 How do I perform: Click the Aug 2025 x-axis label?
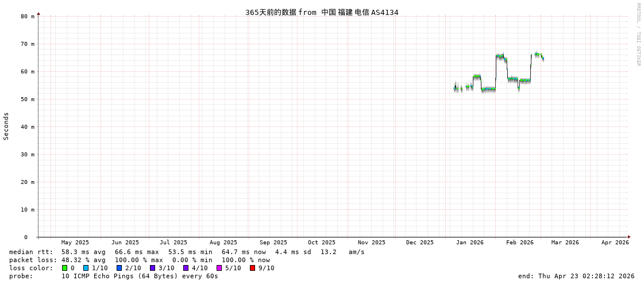[x=223, y=243]
